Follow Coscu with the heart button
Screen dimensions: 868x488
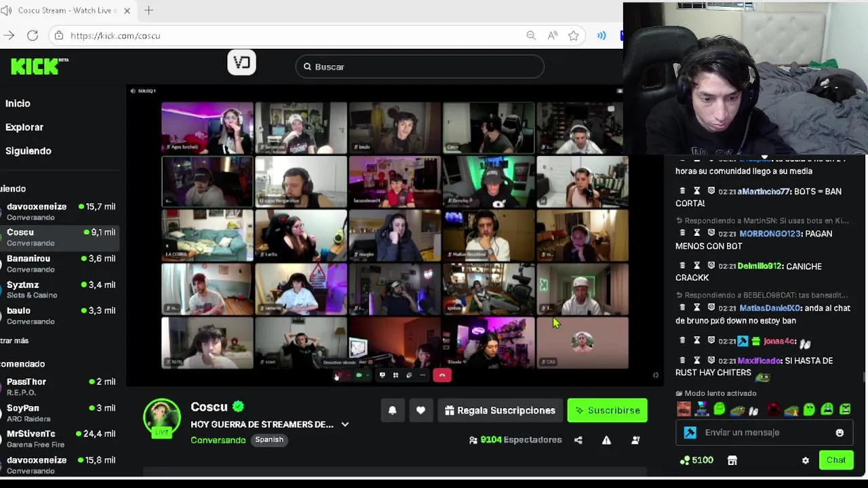pyautogui.click(x=420, y=410)
